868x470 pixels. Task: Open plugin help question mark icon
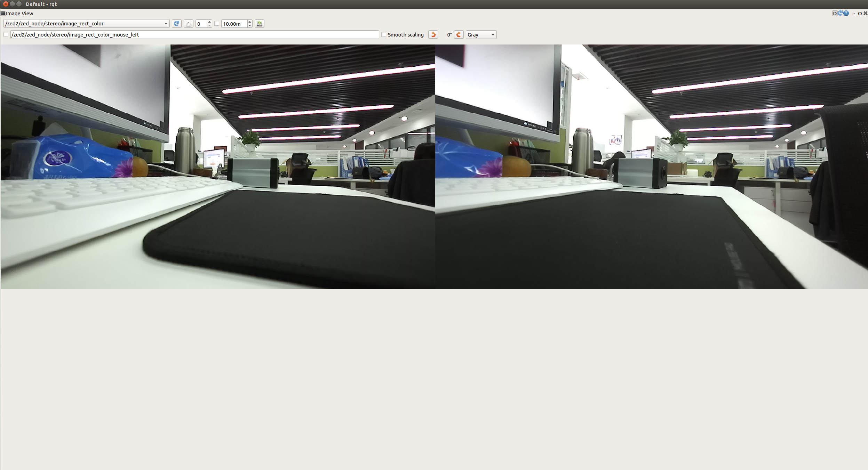pyautogui.click(x=846, y=13)
